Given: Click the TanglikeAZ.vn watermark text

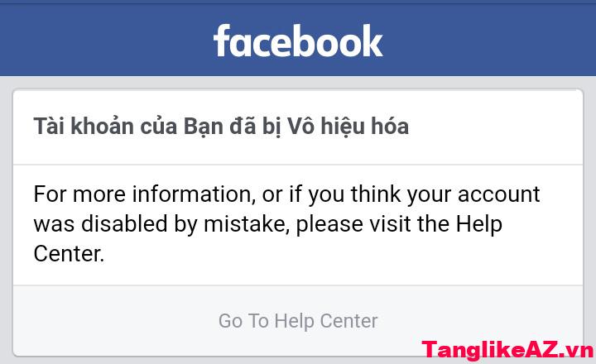Looking at the screenshot, I should coord(508,350).
